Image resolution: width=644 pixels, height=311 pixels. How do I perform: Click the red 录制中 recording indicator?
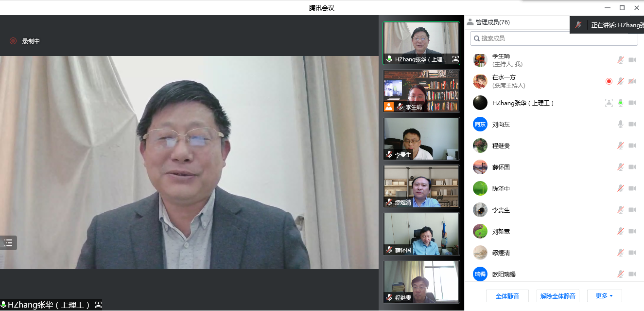click(x=13, y=41)
